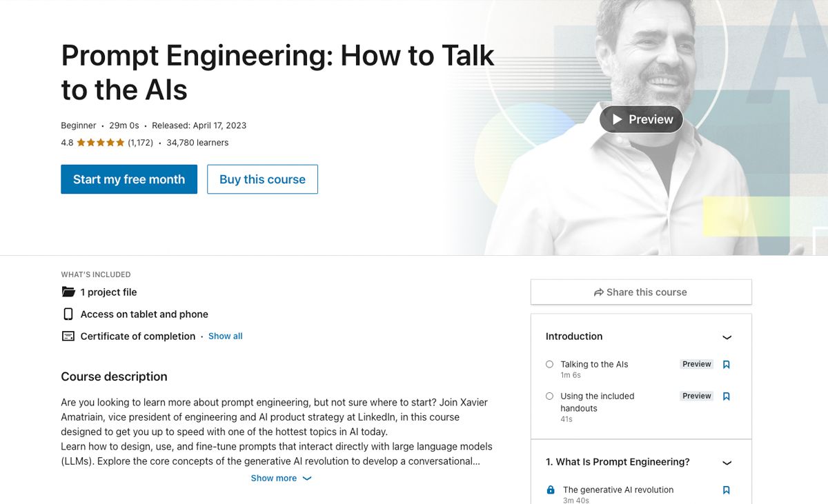828x504 pixels.
Task: Open 'Talking to the AIs' lesson
Action: (594, 364)
